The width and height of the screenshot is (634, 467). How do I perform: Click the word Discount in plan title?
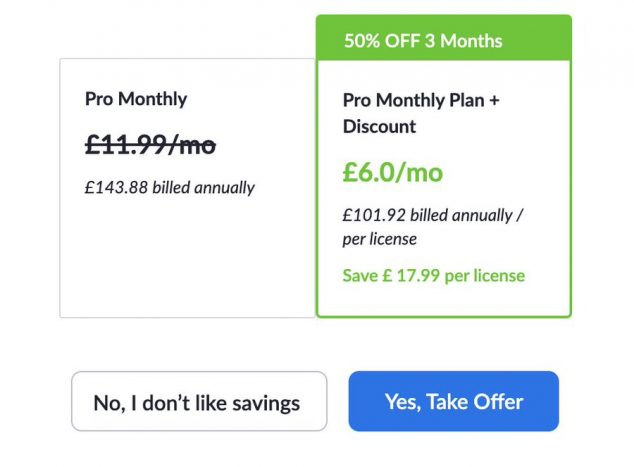[379, 127]
